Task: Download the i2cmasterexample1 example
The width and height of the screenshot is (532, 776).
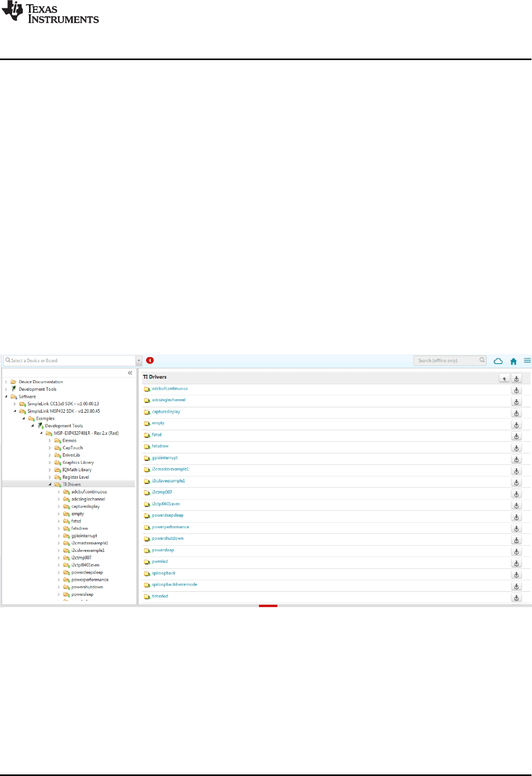Action: click(x=517, y=471)
